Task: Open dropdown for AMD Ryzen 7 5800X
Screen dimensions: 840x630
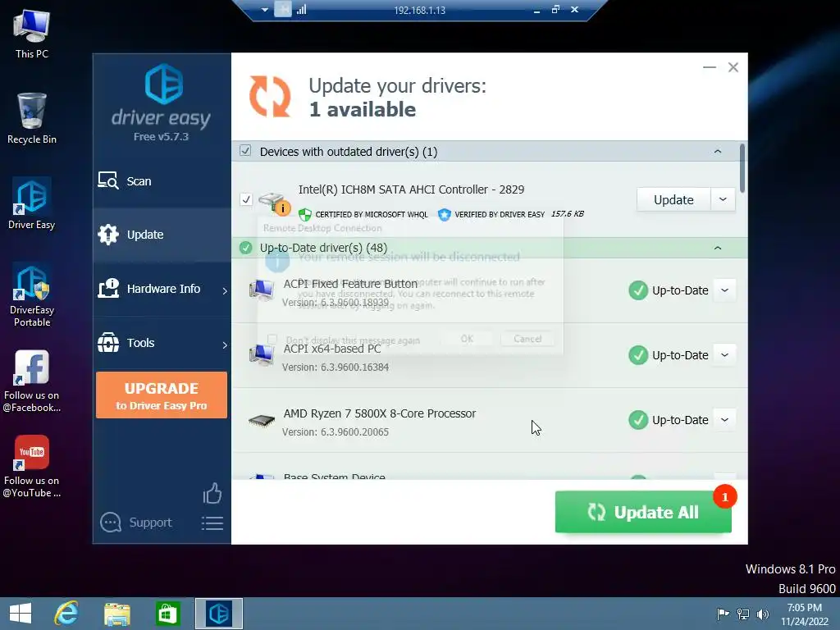Action: tap(724, 420)
